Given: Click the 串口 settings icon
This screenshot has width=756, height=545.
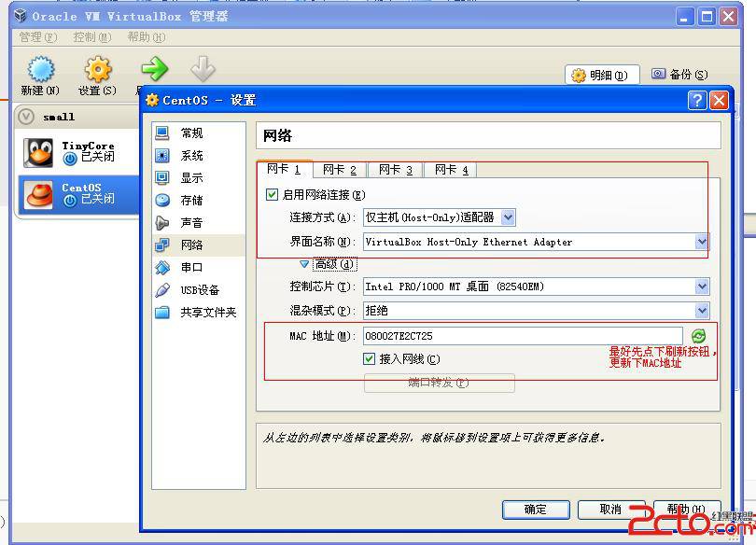Looking at the screenshot, I should click(164, 269).
